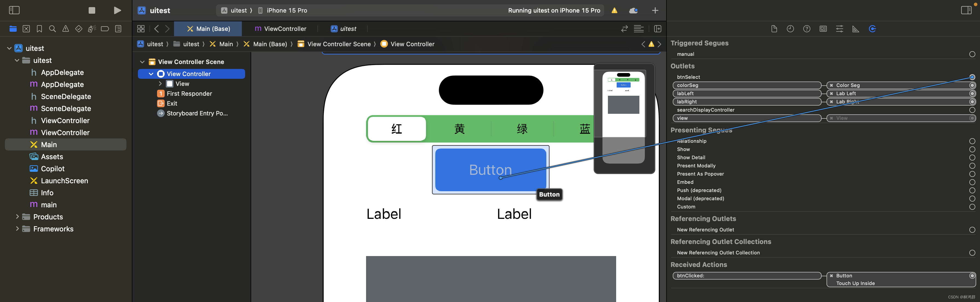Viewport: 980px width, 302px height.
Task: Stop the running uitest app
Action: (x=92, y=10)
